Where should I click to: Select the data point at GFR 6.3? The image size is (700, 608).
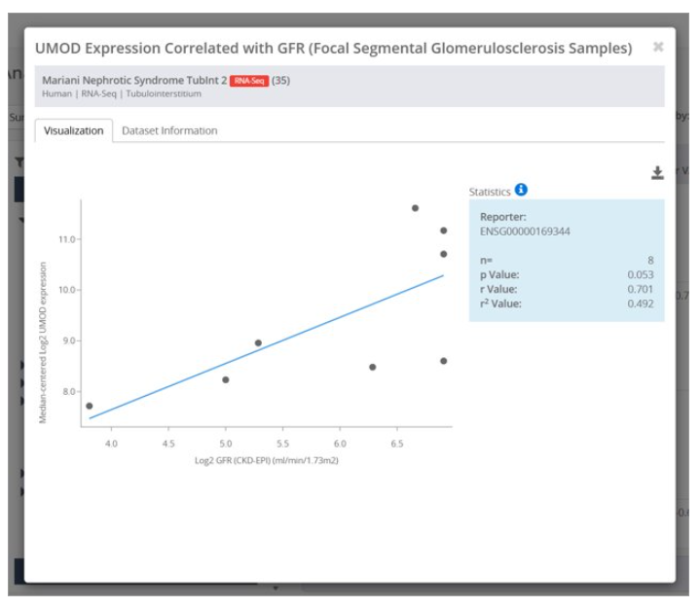(x=372, y=367)
